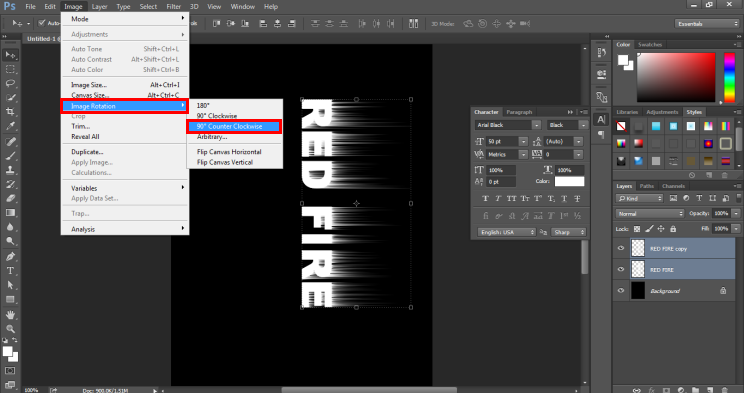Hide the Background layer
Image resolution: width=744 pixels, height=393 pixels.
[x=621, y=290]
